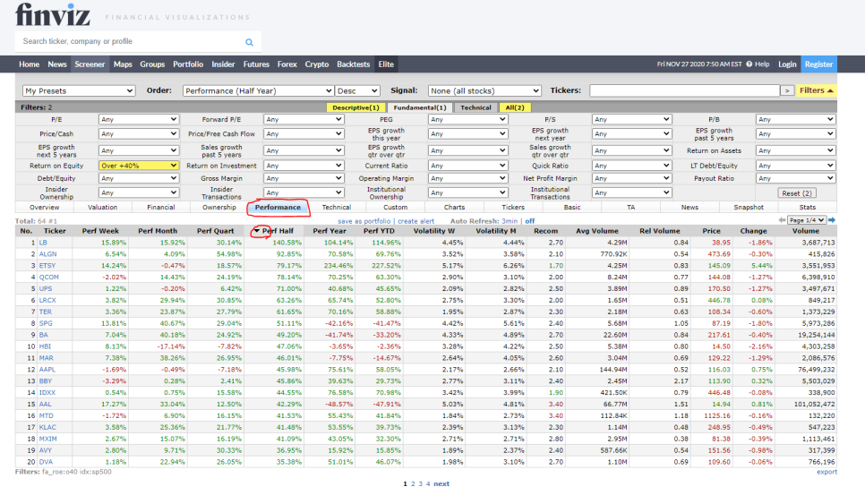
Task: Turn auto refresh off
Action: point(529,220)
